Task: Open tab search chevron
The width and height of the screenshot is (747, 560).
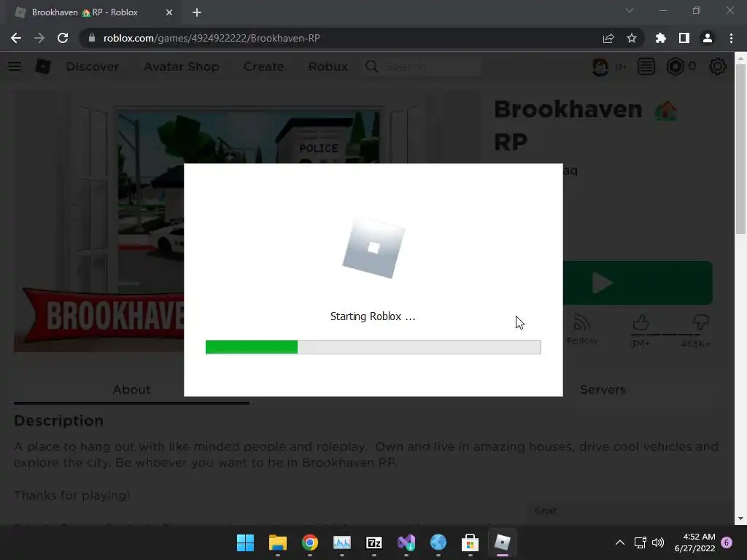Action: [x=630, y=10]
